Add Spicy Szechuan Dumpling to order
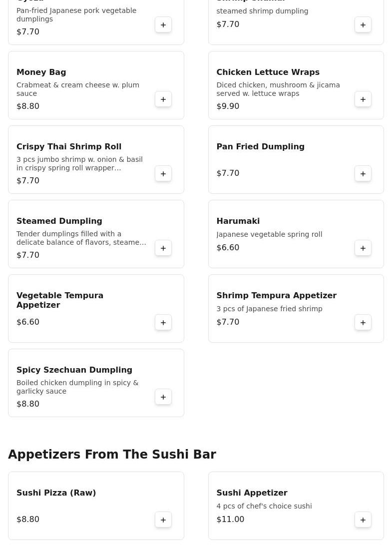This screenshot has height=545, width=392. click(x=163, y=397)
